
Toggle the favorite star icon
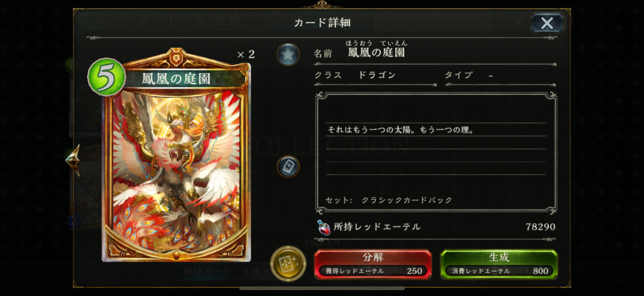(x=288, y=54)
